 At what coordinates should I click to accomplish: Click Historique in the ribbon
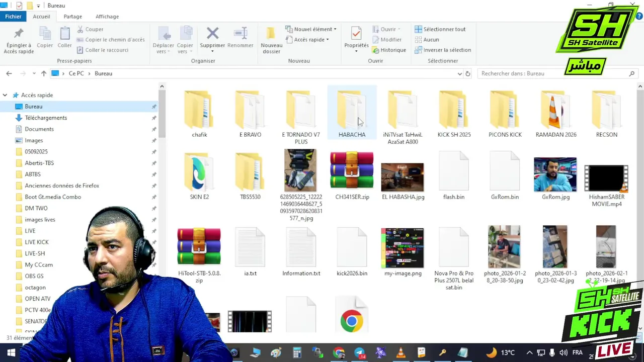[x=389, y=50]
